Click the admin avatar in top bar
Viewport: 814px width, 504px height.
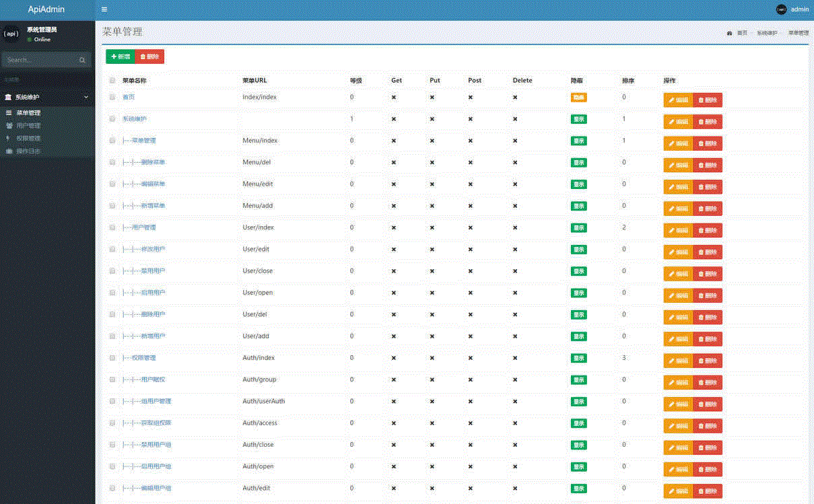(x=781, y=9)
